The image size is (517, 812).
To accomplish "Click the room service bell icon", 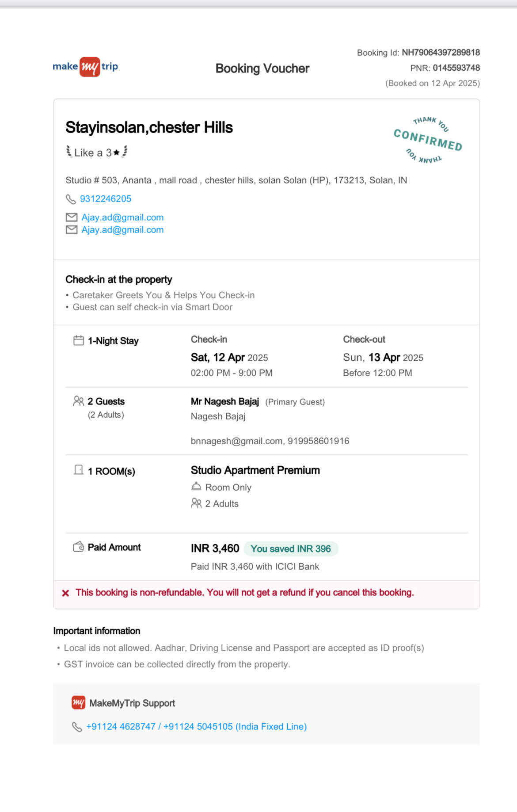I will click(x=196, y=487).
